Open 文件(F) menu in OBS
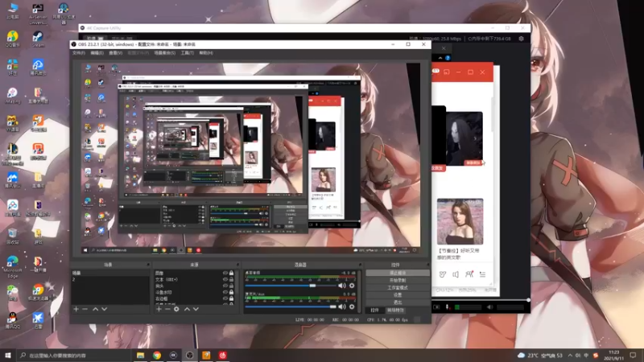The width and height of the screenshot is (644, 362). 78,53
